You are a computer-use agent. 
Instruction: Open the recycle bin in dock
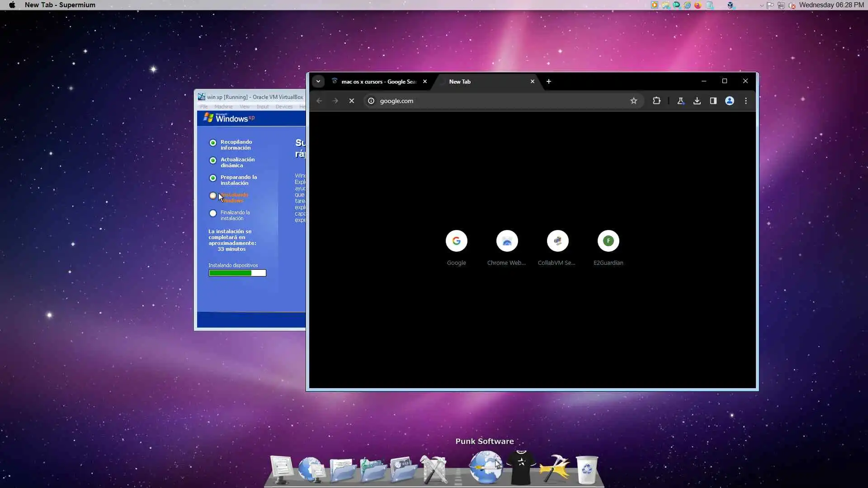pos(586,469)
